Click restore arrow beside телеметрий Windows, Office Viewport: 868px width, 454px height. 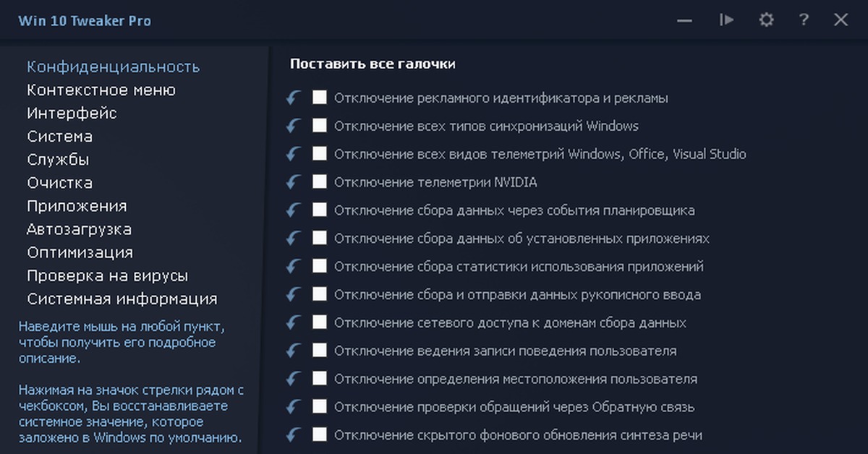(x=293, y=154)
